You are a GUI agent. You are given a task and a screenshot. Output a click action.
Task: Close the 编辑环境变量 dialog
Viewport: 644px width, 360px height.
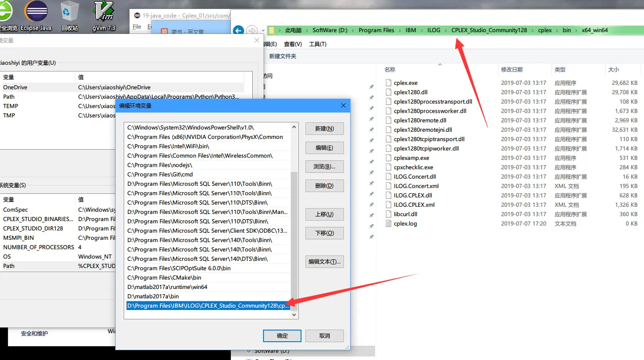pyautogui.click(x=343, y=106)
